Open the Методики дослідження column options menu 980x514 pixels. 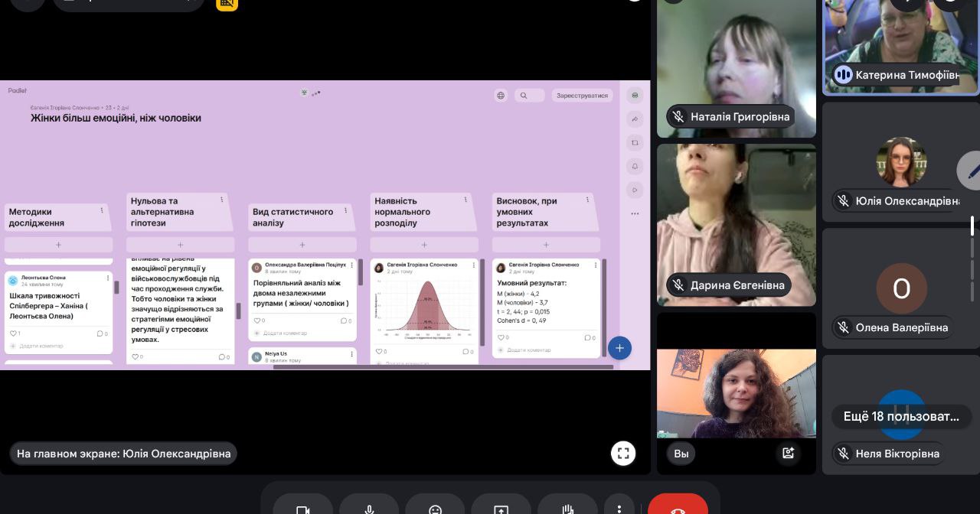click(x=102, y=210)
